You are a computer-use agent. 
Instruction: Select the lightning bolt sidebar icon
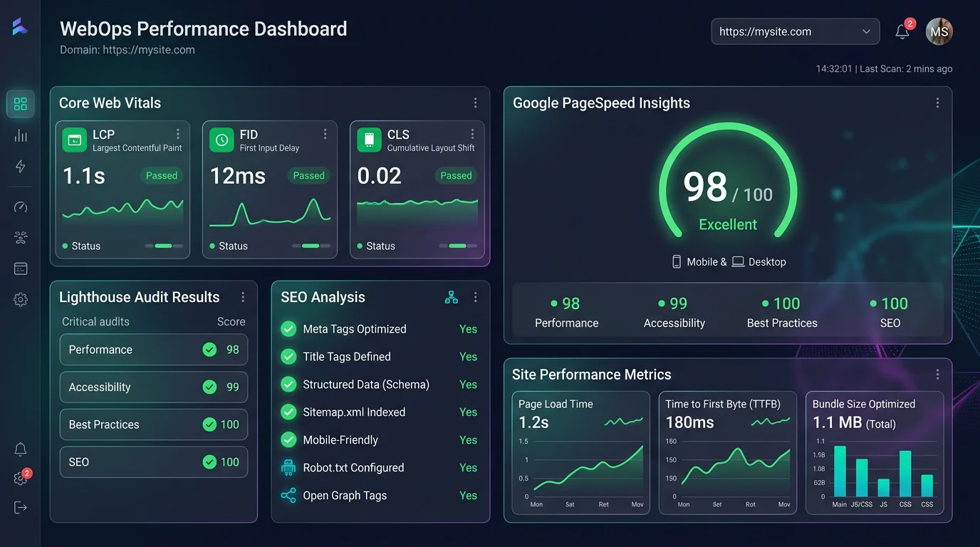(x=20, y=167)
